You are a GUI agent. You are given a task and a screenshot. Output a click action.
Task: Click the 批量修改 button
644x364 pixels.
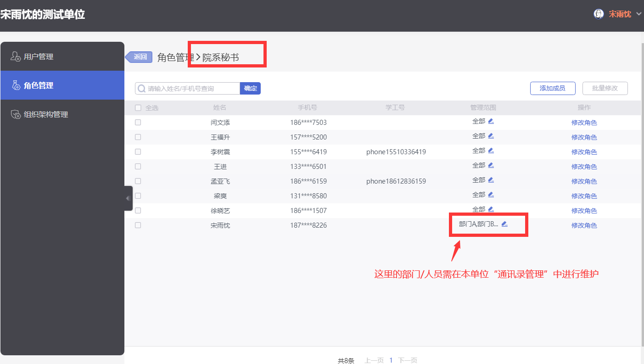605,88
